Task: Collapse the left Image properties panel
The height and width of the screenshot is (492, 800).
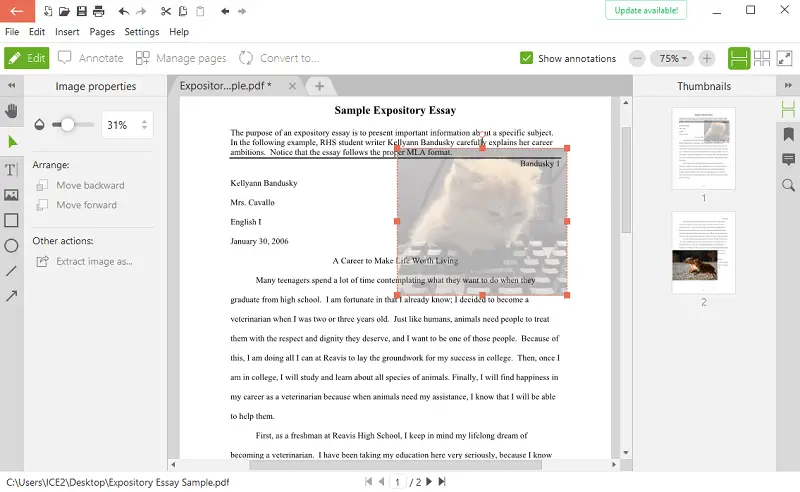Action: pyautogui.click(x=11, y=86)
